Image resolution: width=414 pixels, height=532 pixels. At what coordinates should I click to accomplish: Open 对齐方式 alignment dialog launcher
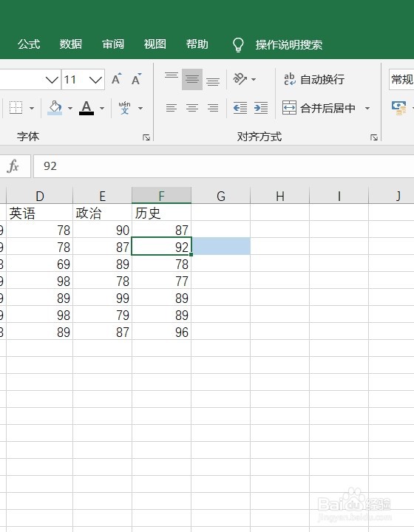click(374, 137)
